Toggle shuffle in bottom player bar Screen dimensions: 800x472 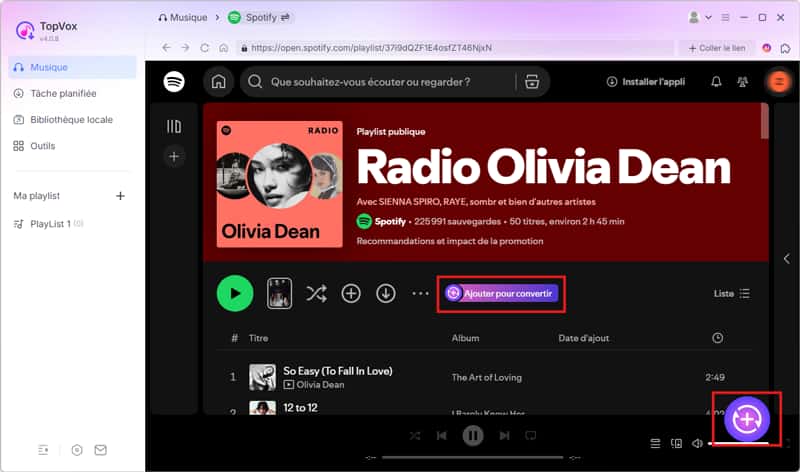tap(415, 436)
